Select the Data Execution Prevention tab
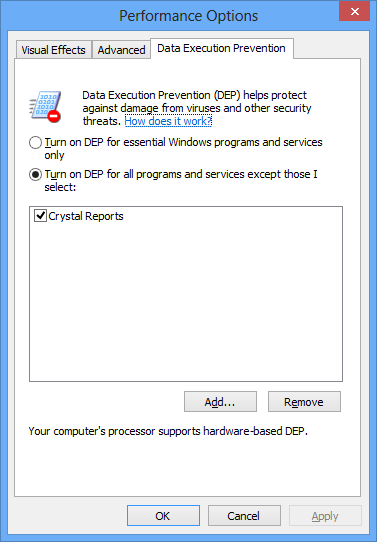Screen dimensions: 377x542 pos(222,48)
